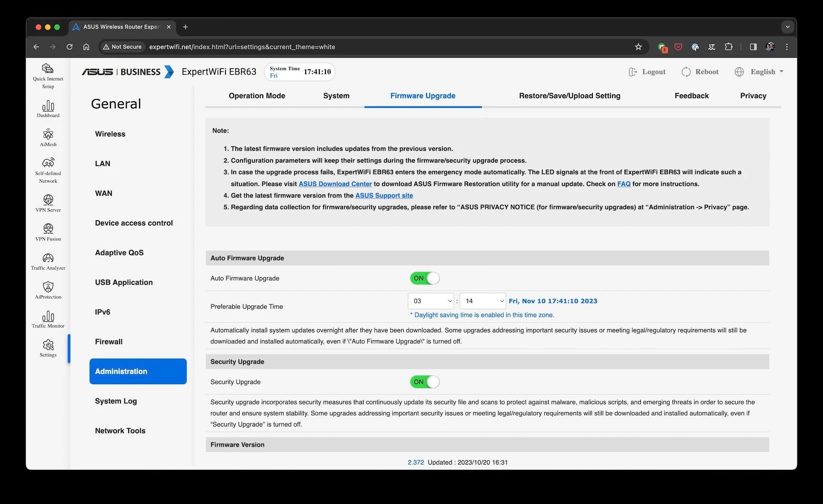Click the green extension icon with badge
The image size is (823, 504).
662,47
